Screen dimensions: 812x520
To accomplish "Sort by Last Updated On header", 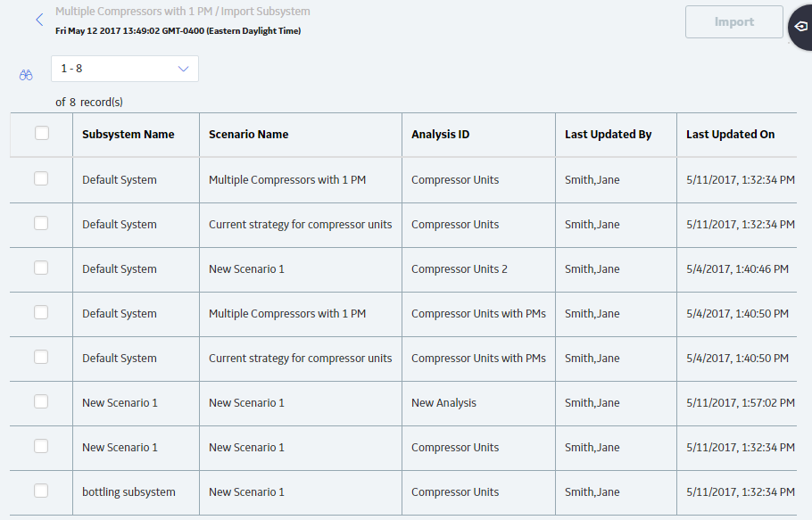I will [730, 135].
